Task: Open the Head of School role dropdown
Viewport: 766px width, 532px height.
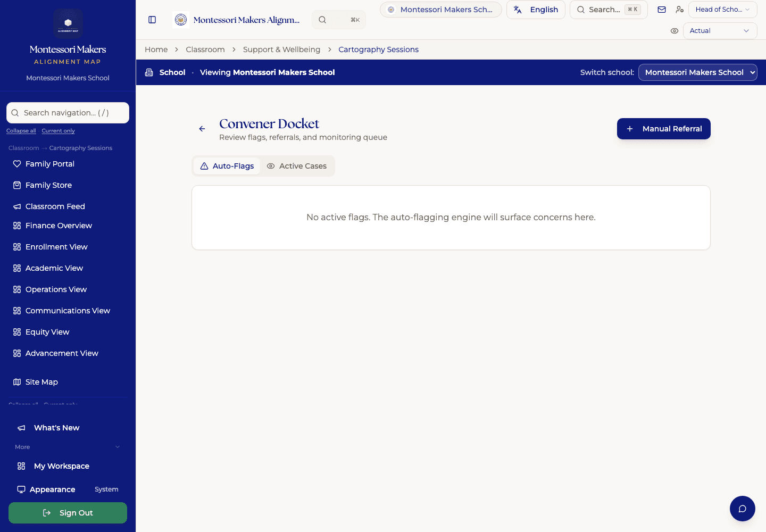Action: [x=722, y=10]
